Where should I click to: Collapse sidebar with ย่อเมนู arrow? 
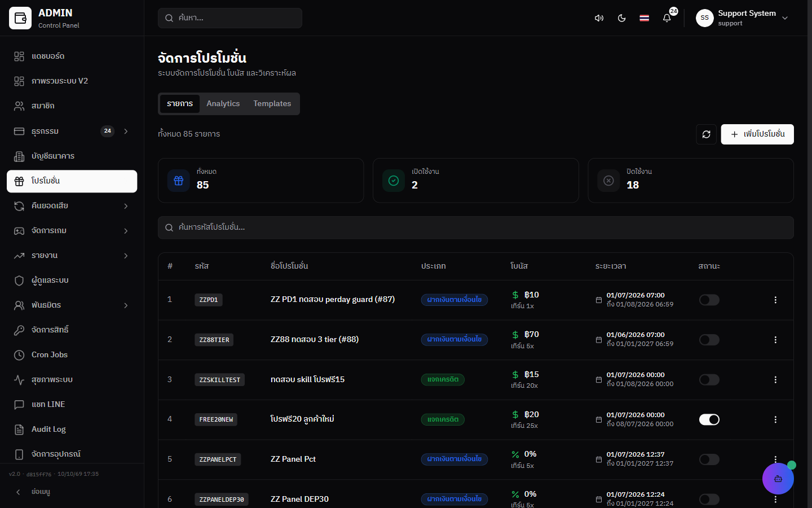click(18, 492)
